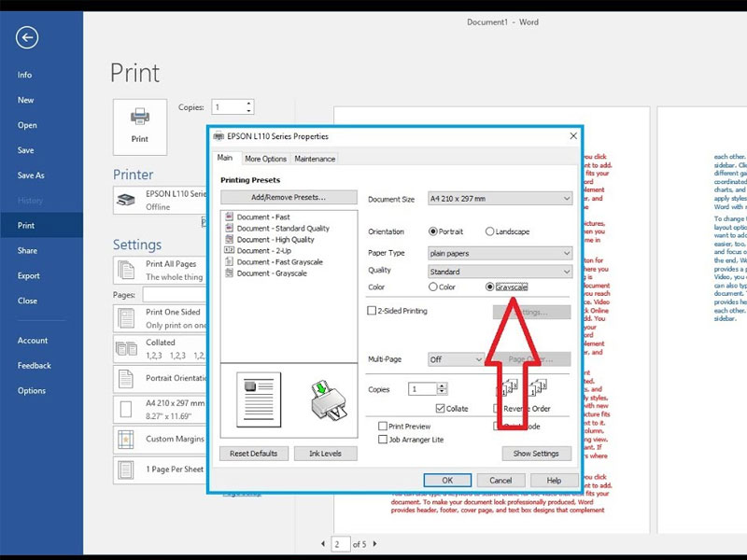The width and height of the screenshot is (747, 560).
Task: Select the Document - High Quality preset icon
Action: (x=229, y=239)
